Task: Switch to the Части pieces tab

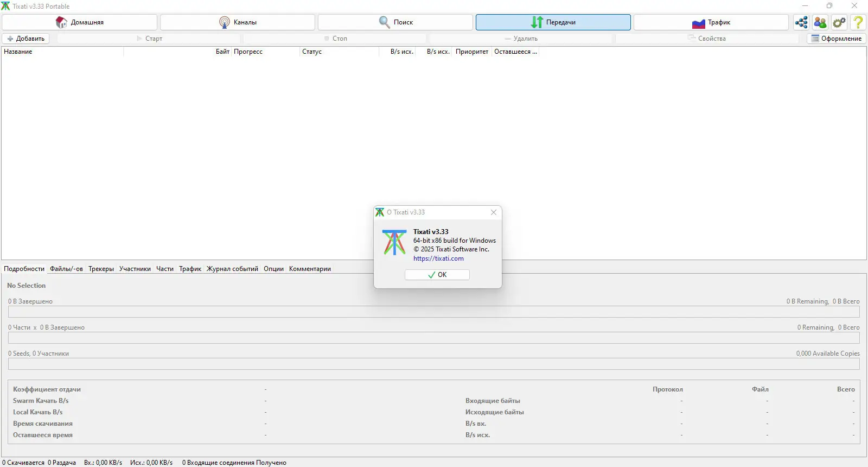Action: [165, 269]
